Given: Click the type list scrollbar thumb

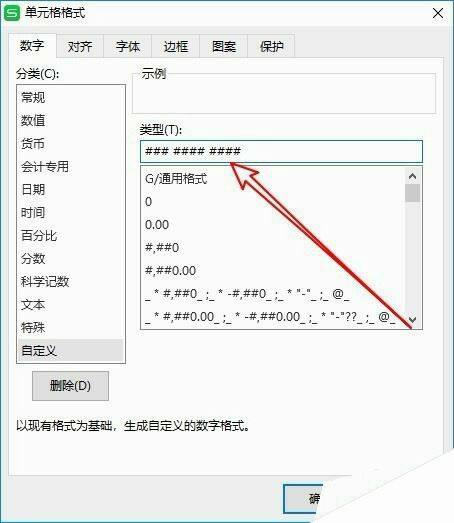Looking at the screenshot, I should tap(413, 193).
